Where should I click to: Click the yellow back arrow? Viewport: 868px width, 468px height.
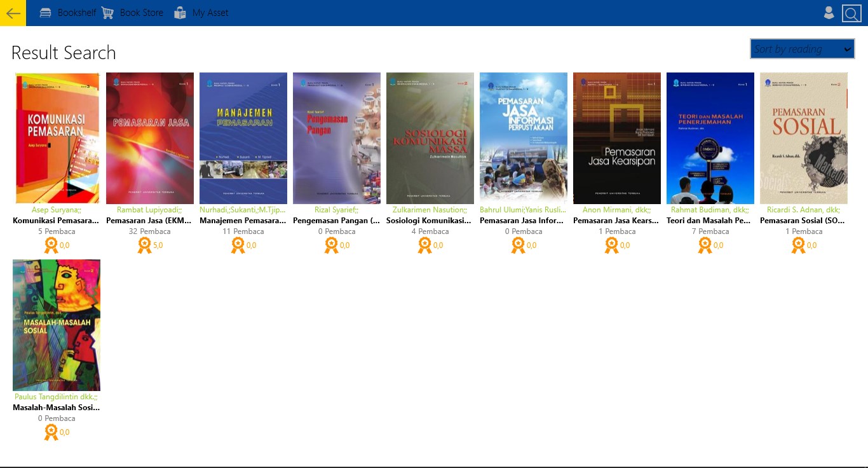tap(13, 13)
